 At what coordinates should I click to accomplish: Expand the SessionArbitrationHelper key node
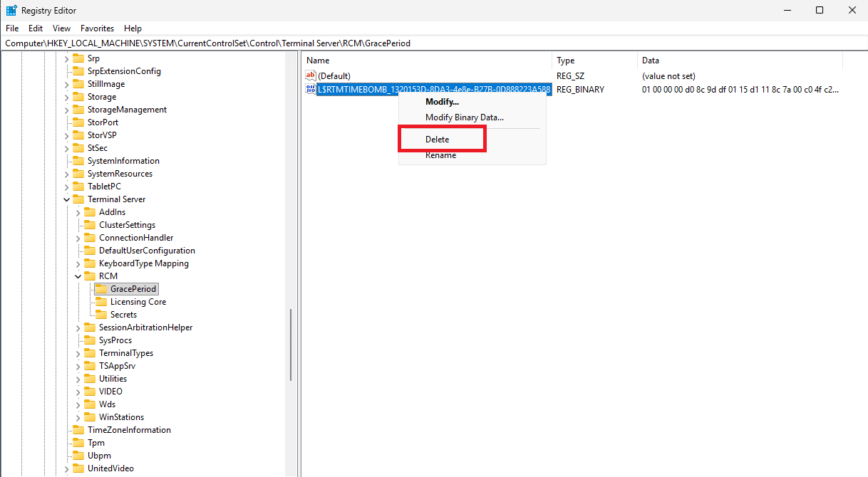(78, 327)
